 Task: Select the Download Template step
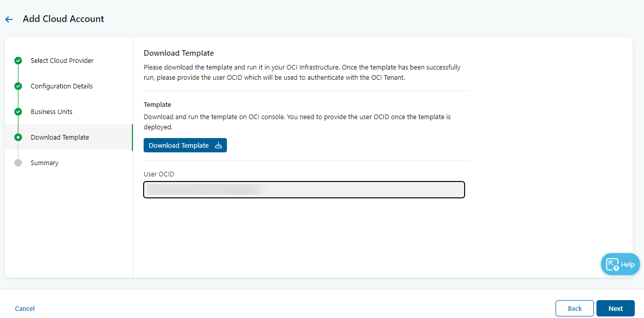click(60, 137)
